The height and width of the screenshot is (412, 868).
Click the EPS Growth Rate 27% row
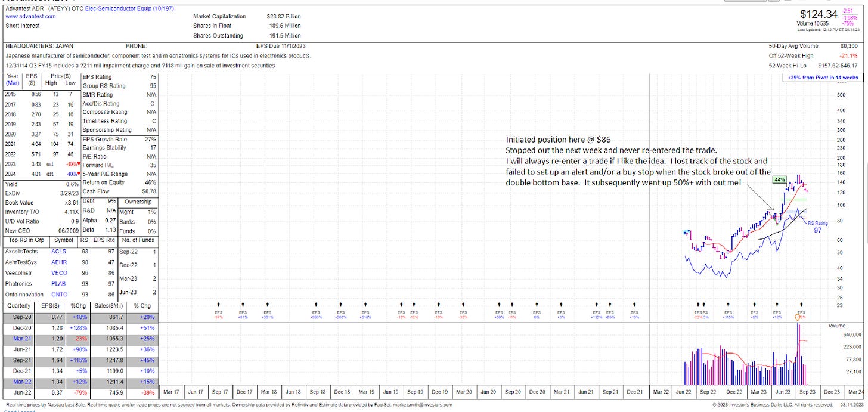pos(118,139)
